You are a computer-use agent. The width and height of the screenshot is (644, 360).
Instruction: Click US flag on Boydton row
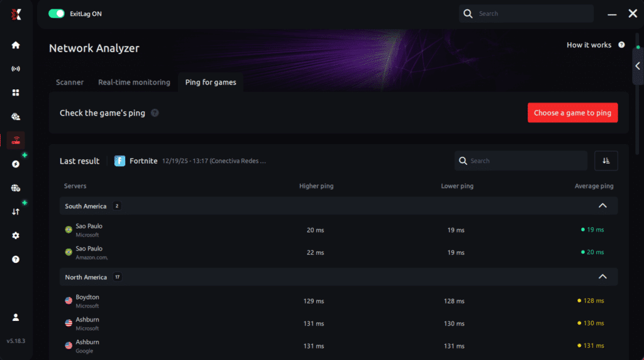69,301
